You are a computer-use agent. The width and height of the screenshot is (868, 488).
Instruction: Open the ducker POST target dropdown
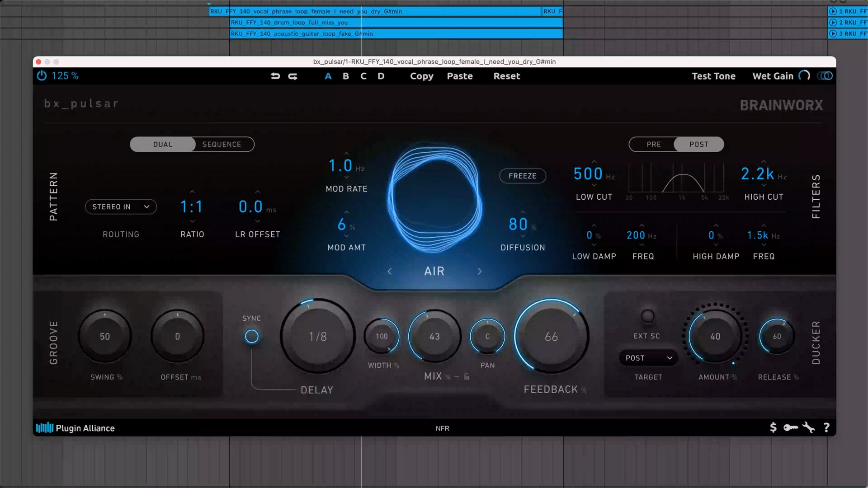pyautogui.click(x=648, y=358)
